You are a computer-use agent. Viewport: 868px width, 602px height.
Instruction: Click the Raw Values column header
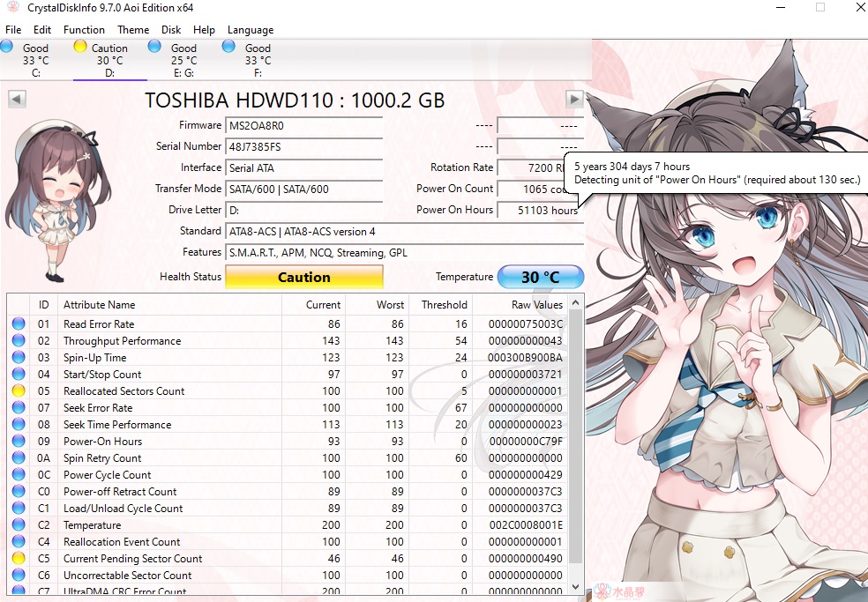(520, 305)
